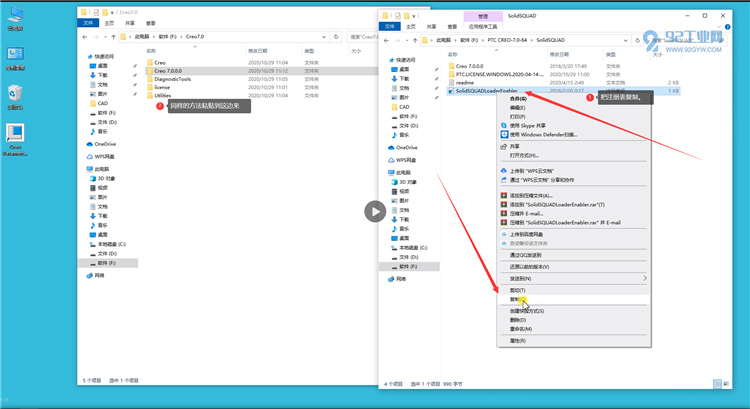This screenshot has height=409, width=750.
Task: Expand the 发送到(N) submenu arrow
Action: [x=644, y=278]
